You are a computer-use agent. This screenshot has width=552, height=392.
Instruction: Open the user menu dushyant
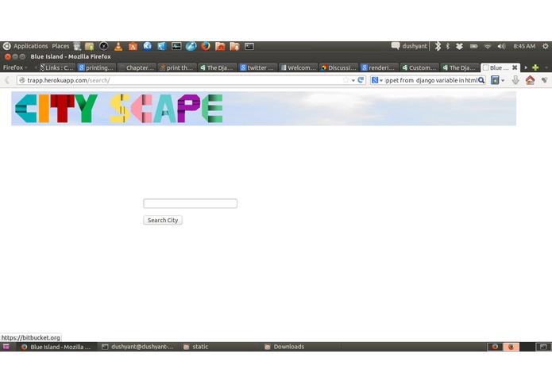(415, 46)
